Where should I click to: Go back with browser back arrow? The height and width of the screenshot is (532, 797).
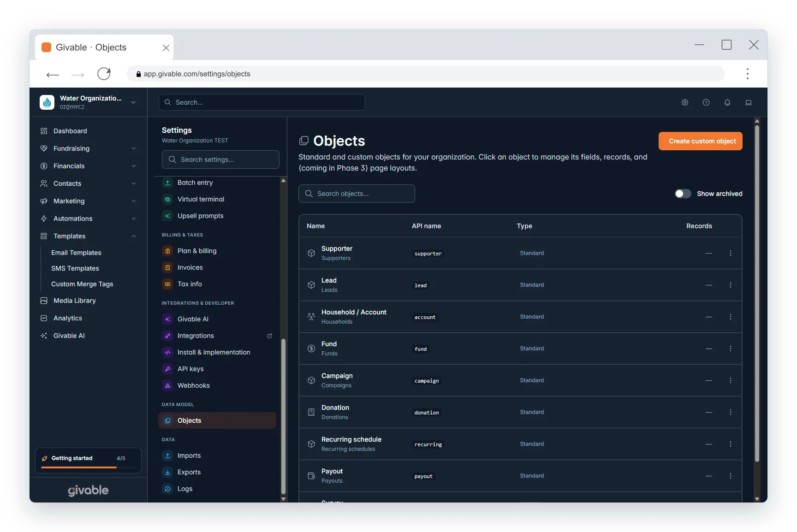click(x=53, y=74)
